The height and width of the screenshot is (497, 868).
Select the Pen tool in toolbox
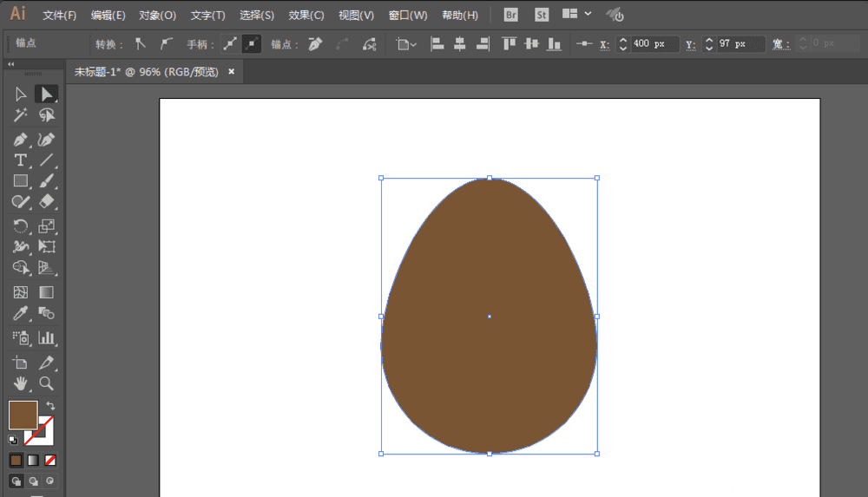(20, 140)
